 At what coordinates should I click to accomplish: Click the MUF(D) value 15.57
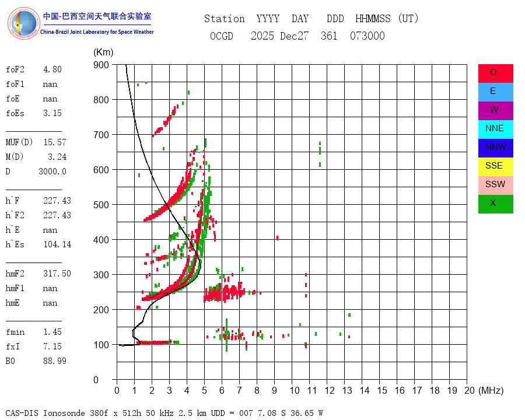[55, 142]
